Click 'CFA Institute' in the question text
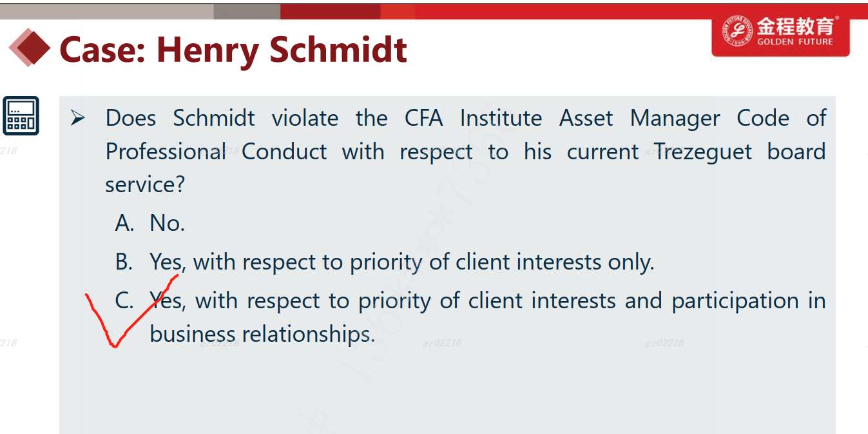The width and height of the screenshot is (868, 434). pyautogui.click(x=473, y=119)
